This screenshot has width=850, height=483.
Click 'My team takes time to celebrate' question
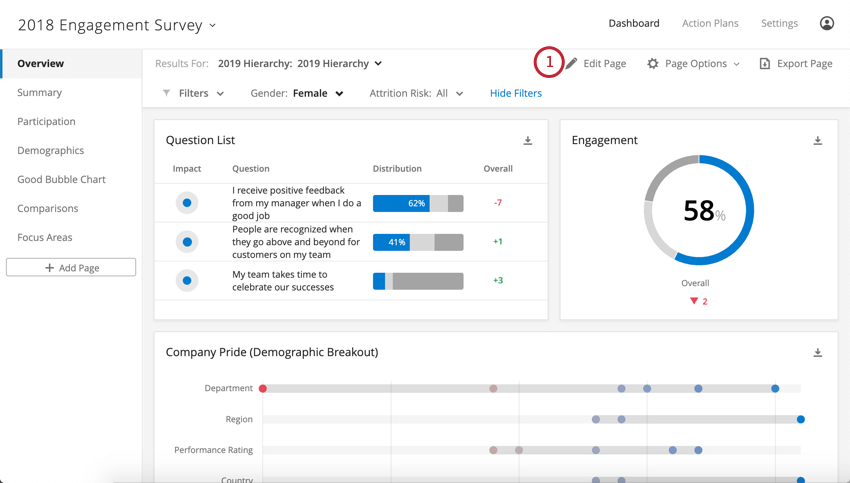[x=283, y=281]
